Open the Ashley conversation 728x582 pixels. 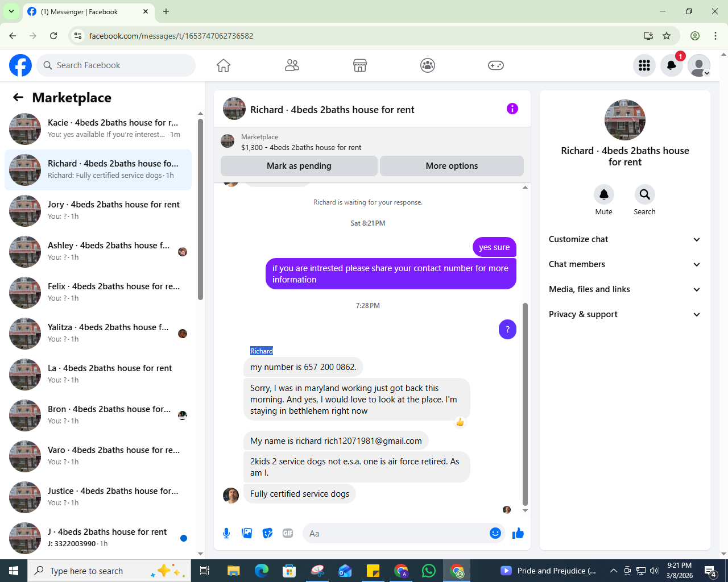click(x=98, y=252)
